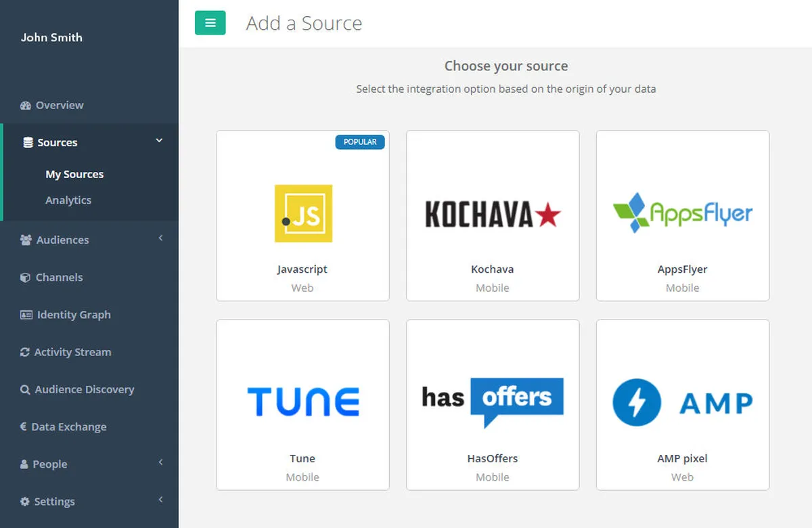Screen dimensions: 812x528
Task: Click the AMP pixel card title
Action: point(683,458)
